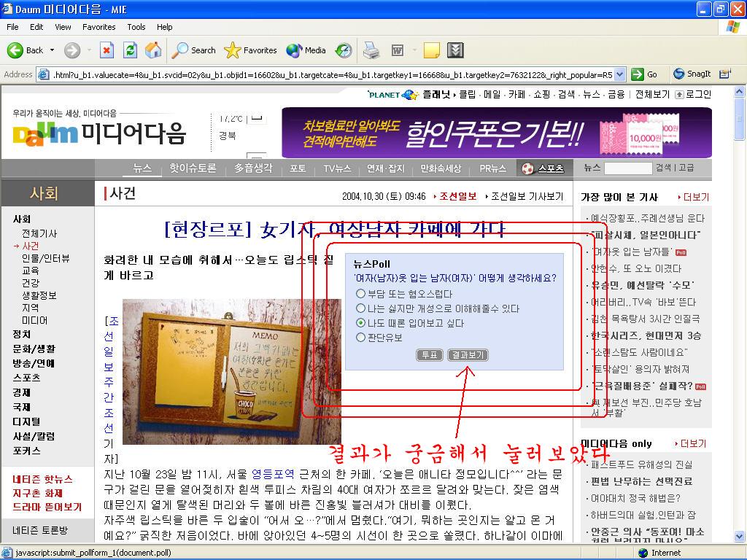Viewport: 747px width, 560px height.
Task: Click the memo board article photo
Action: [231, 371]
